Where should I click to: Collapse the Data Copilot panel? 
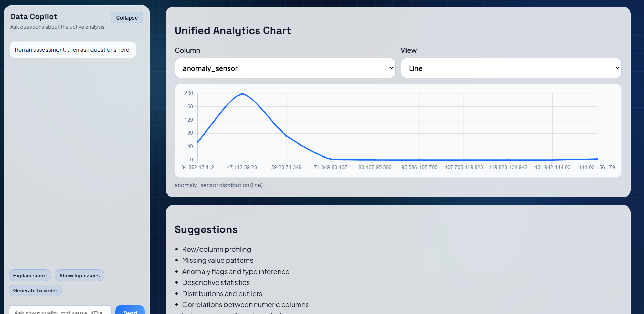coord(126,17)
